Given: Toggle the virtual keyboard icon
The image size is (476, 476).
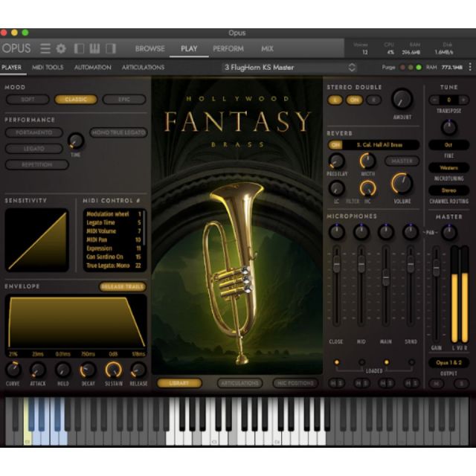Looking at the screenshot, I should 94,48.
